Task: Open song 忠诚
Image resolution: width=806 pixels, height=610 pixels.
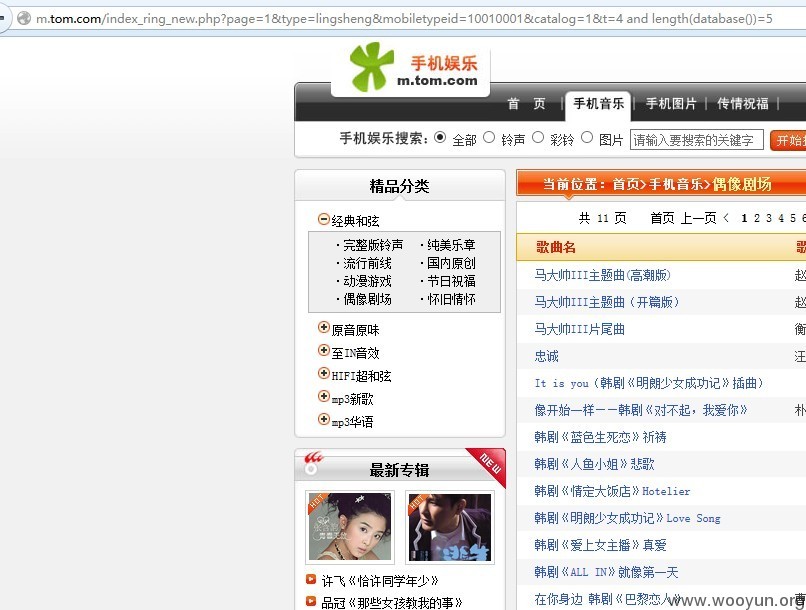Action: tap(546, 356)
